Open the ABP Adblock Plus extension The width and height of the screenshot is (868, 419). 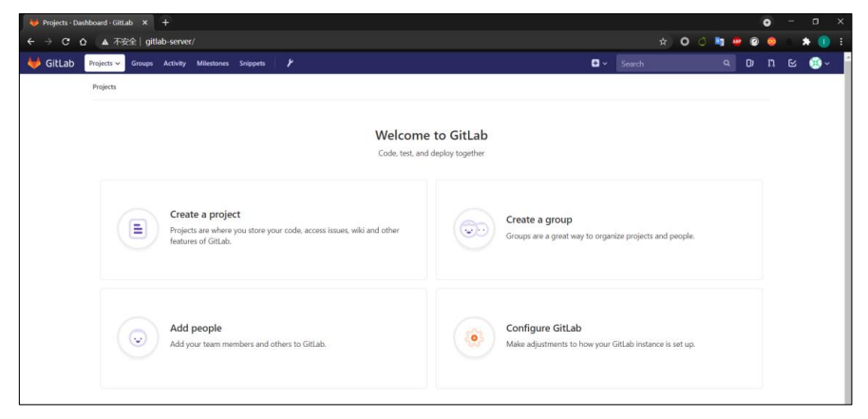[x=737, y=42]
